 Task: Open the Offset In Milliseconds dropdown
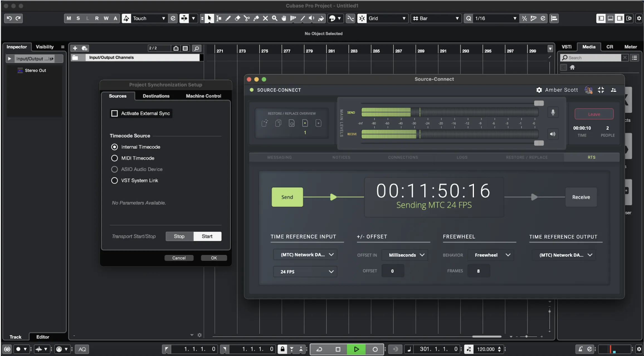click(x=405, y=255)
